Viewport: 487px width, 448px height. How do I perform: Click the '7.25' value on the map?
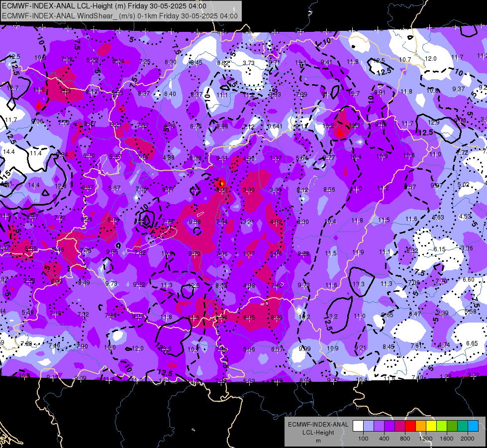coord(145,61)
